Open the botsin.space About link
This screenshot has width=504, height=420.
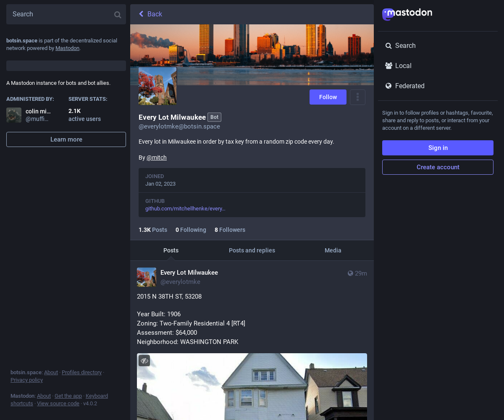tap(51, 373)
